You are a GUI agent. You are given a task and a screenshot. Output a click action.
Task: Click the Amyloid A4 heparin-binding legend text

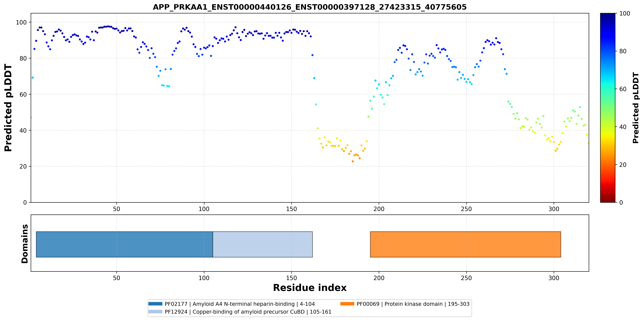240,304
